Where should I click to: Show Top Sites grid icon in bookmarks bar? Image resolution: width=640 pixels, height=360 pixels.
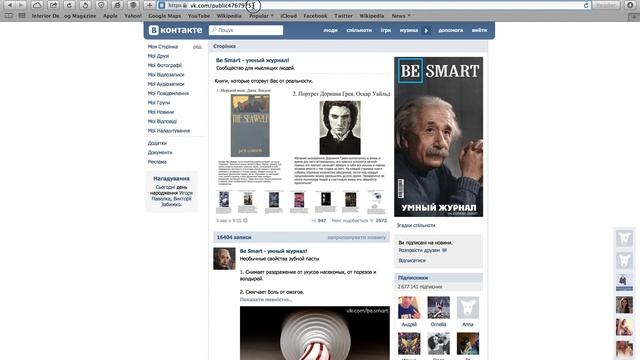coord(22,16)
